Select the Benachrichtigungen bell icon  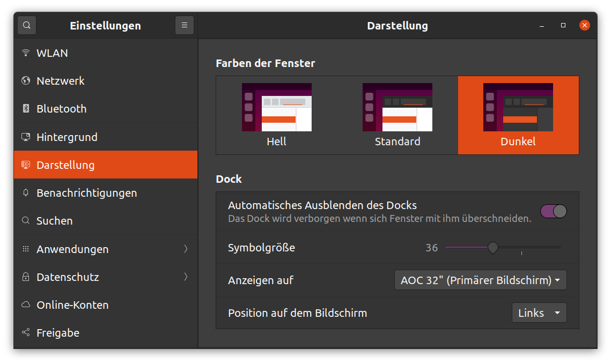pos(25,192)
